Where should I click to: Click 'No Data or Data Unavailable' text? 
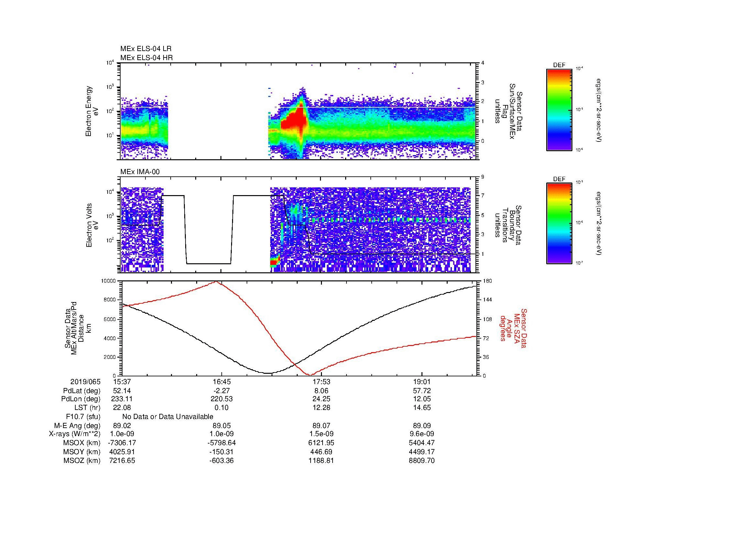click(x=168, y=417)
